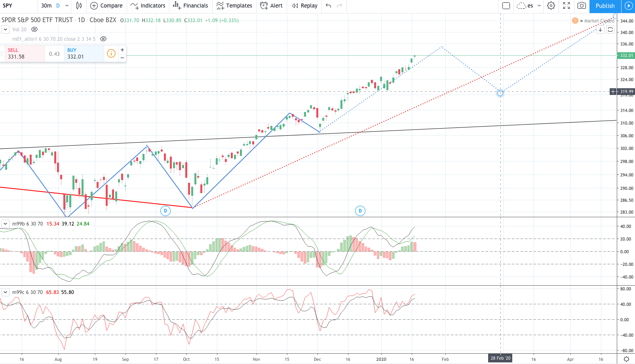Collapse the m99b indicator pane

coord(5,224)
